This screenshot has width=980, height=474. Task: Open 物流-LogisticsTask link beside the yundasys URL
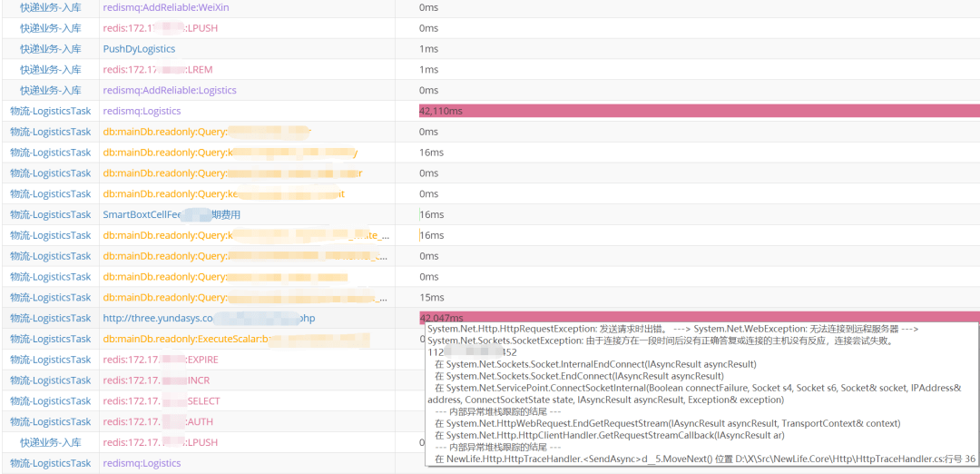click(51, 319)
